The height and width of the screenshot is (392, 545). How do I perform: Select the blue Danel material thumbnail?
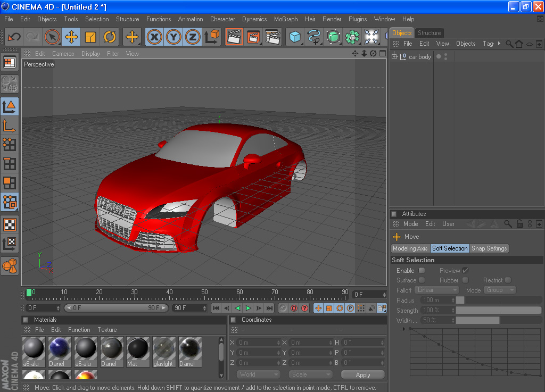60,352
